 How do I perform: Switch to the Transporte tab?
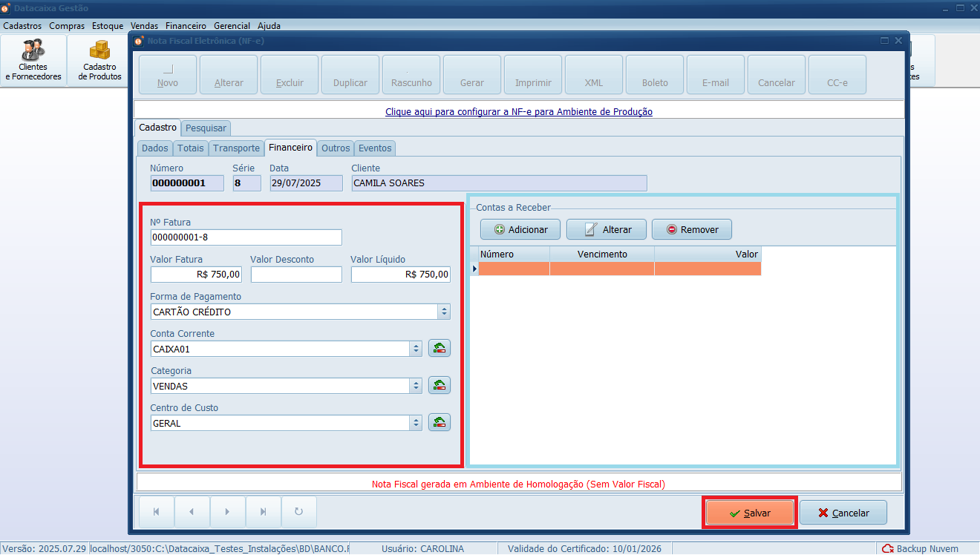coord(236,148)
